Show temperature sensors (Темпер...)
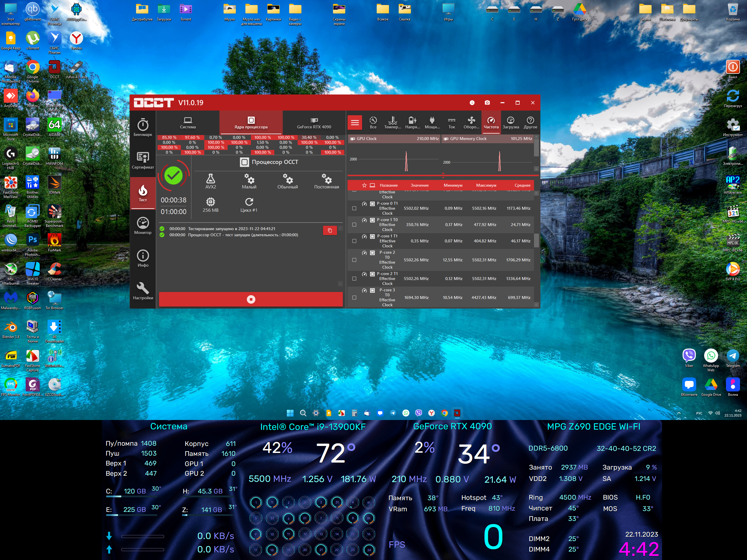The height and width of the screenshot is (560, 747). pyautogui.click(x=392, y=123)
